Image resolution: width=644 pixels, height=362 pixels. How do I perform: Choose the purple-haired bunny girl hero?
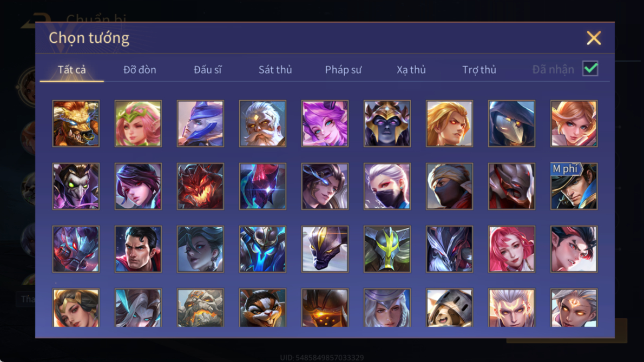click(325, 123)
